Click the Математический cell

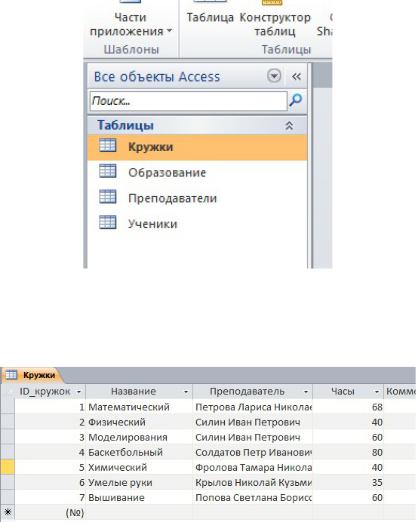(x=139, y=407)
